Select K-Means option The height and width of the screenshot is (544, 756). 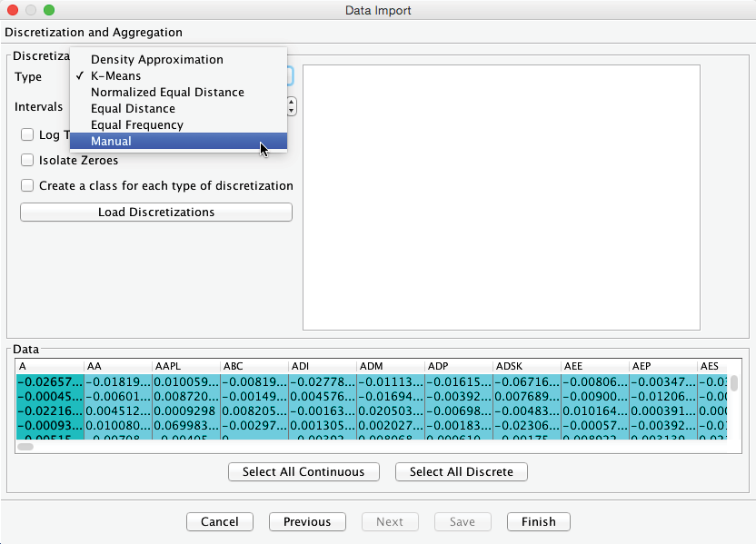(x=115, y=76)
